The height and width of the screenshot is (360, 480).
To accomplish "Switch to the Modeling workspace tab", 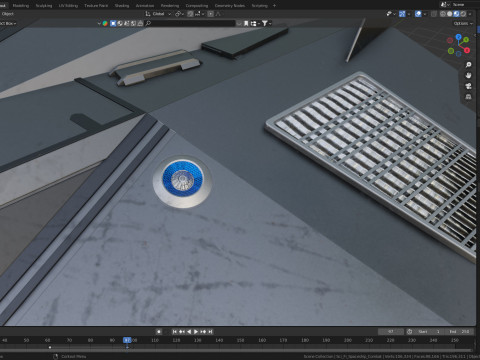I will coord(21,6).
